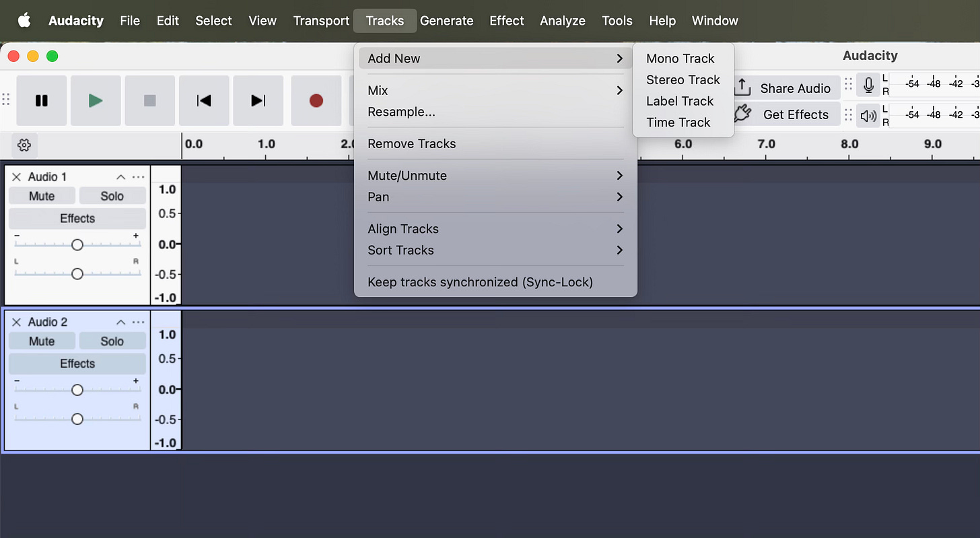Click Audio 1 gain slider knob
The width and height of the screenshot is (980, 538).
pyautogui.click(x=77, y=244)
